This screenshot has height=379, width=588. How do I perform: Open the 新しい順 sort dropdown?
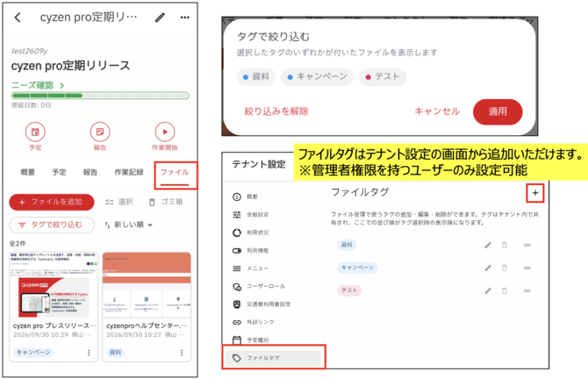pyautogui.click(x=129, y=225)
